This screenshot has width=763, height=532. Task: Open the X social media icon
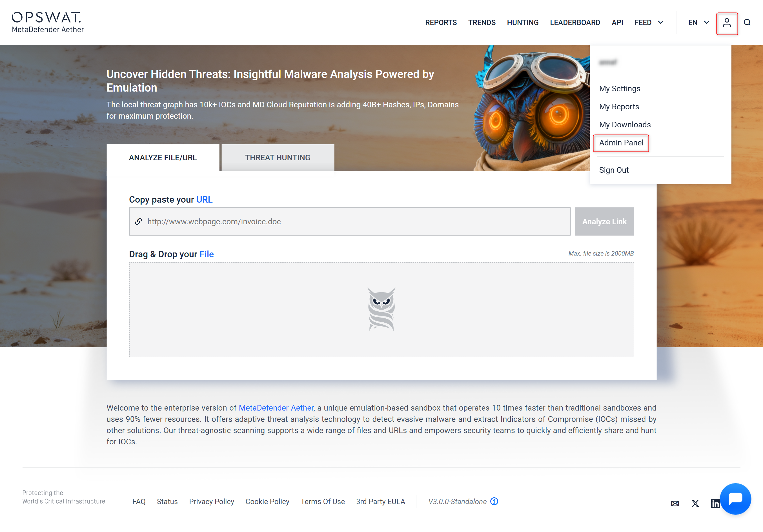tap(695, 504)
